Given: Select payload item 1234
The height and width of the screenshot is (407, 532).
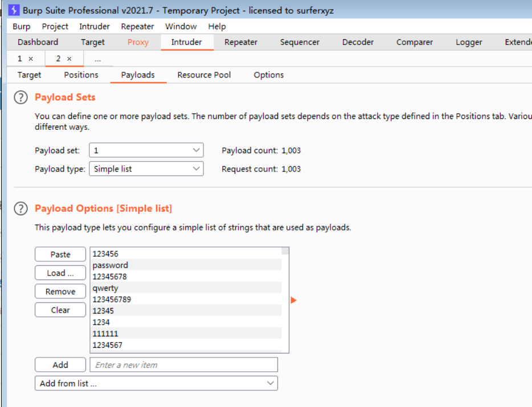Looking at the screenshot, I should coord(186,322).
